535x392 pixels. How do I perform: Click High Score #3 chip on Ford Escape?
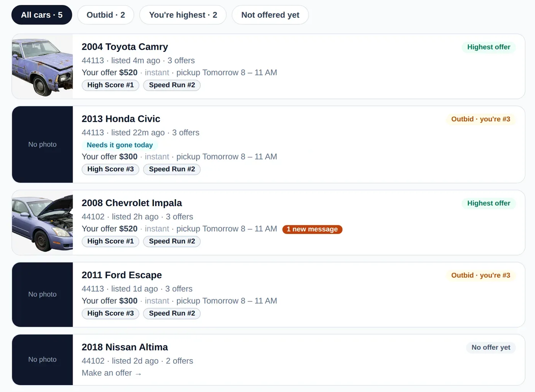[x=110, y=313]
